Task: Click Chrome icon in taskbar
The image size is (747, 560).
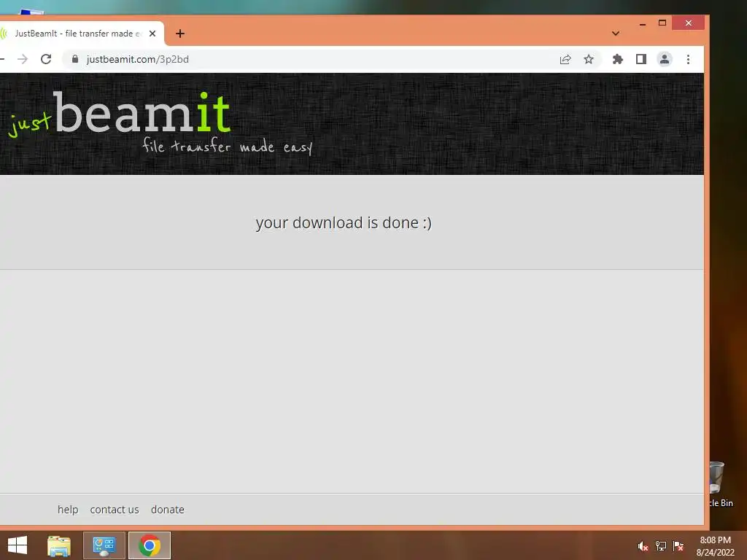Action: [150, 545]
